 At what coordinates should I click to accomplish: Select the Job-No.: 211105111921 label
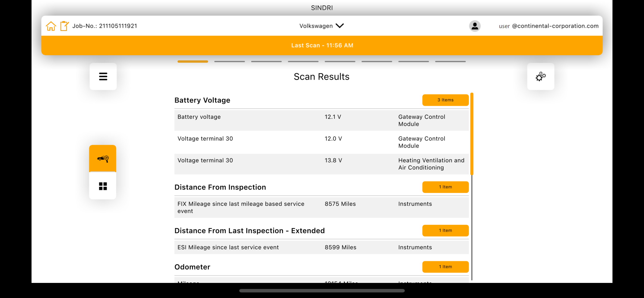point(105,26)
